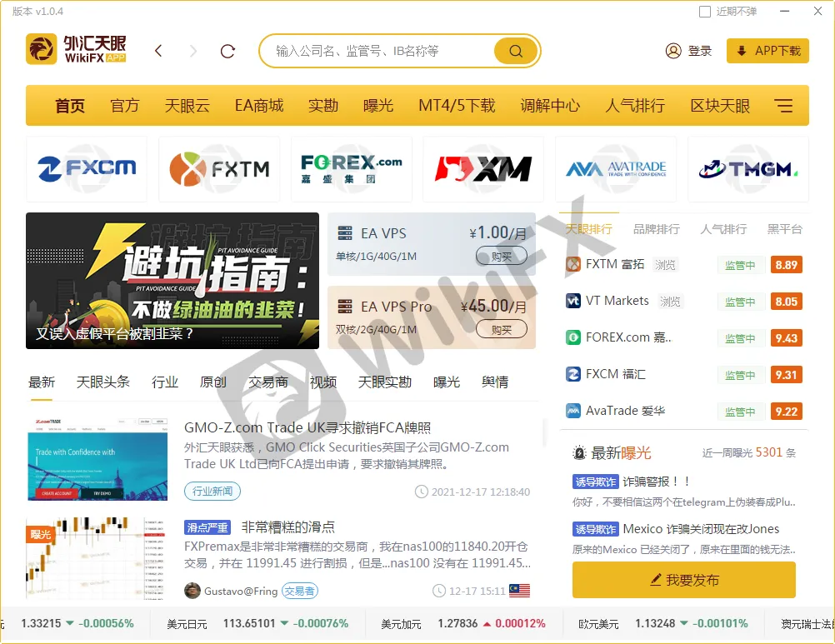Go forward with right arrow
This screenshot has height=644, width=835.
coord(193,51)
